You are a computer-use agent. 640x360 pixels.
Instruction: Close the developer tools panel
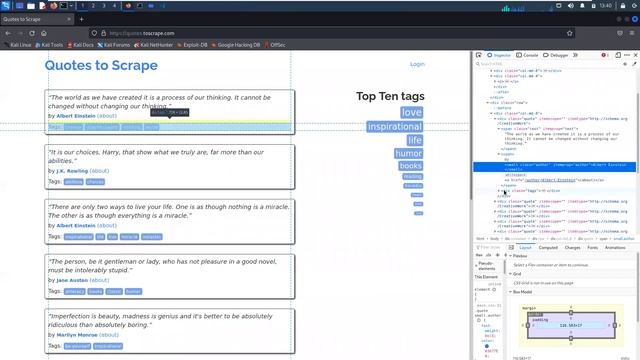pos(636,55)
